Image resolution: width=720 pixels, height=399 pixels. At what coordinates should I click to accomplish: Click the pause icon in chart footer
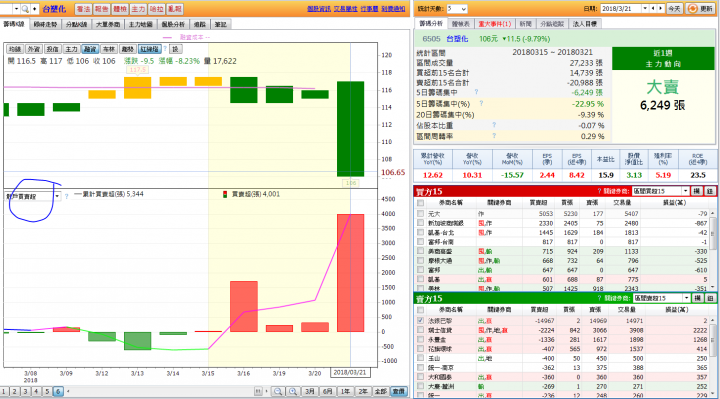(258, 392)
